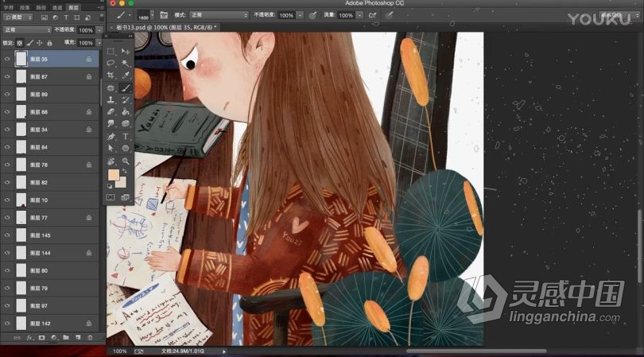This screenshot has height=357, width=644.
Task: Delete layer with trash icon
Action: (90, 338)
